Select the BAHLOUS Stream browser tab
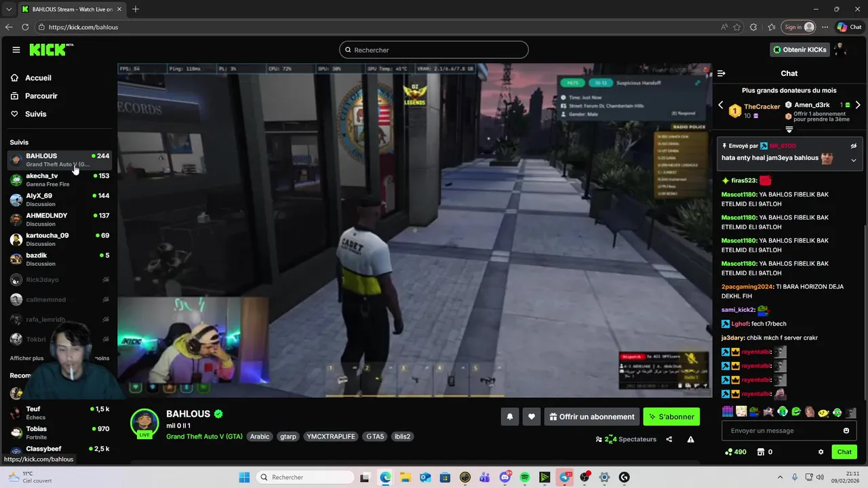Screen dimensions: 868x488 [x=71, y=9]
